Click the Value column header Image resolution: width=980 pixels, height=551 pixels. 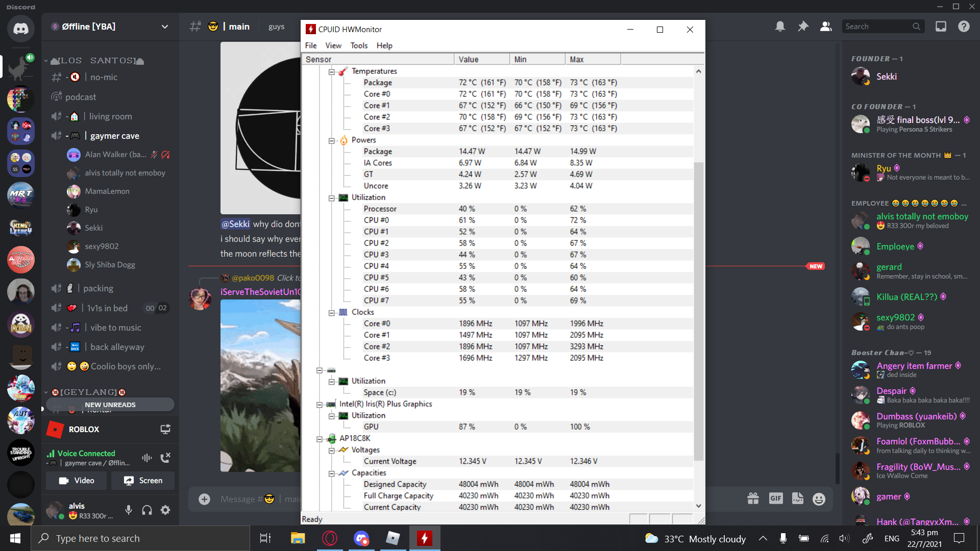click(x=482, y=59)
